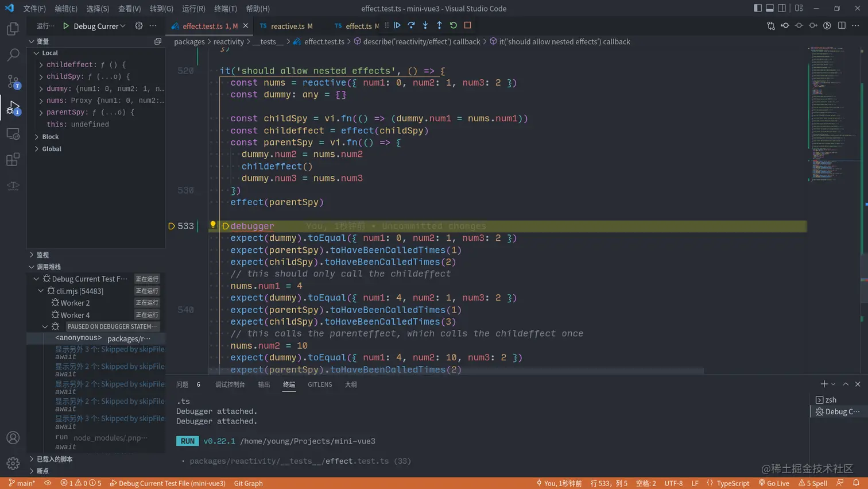Step out in debug toolbar

(x=439, y=25)
